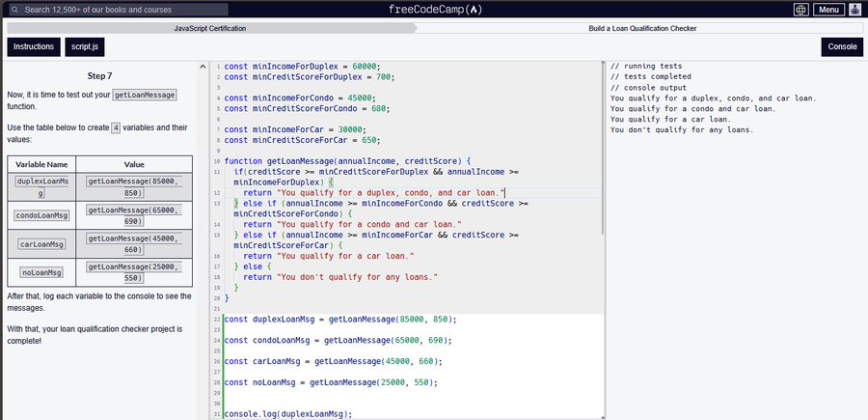Click the noLoanMsg table cell
Image resolution: width=868 pixels, height=420 pixels.
(41, 272)
